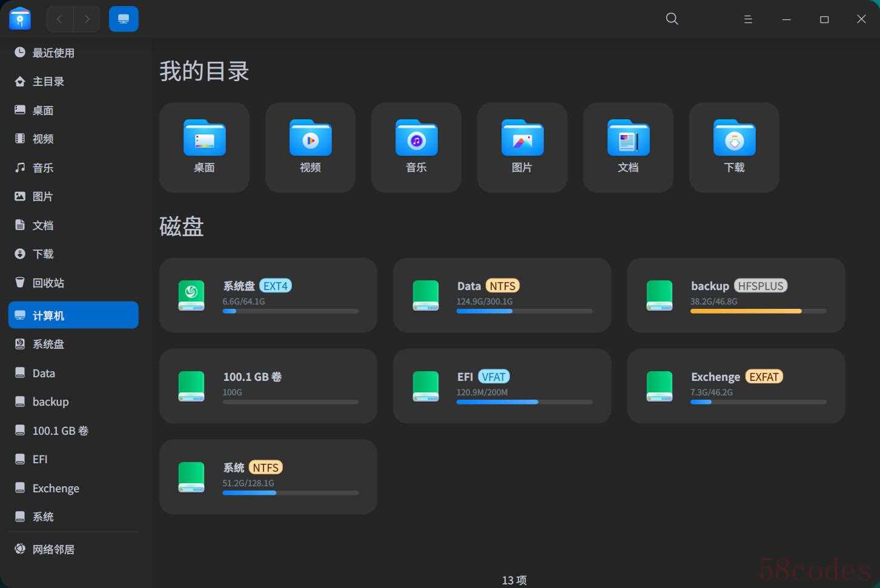
Task: Click the 音乐 folder icon in 我的目录
Action: pos(416,138)
